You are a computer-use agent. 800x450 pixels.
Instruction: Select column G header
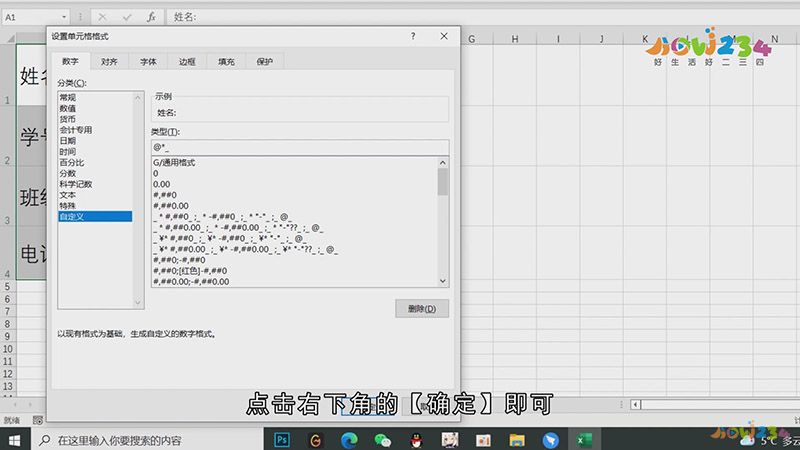[471, 39]
